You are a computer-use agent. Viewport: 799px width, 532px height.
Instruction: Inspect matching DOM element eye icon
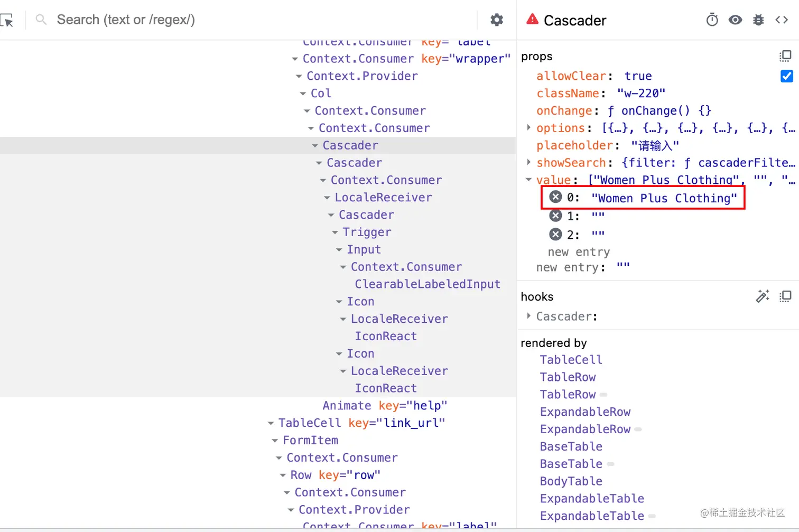coord(735,20)
